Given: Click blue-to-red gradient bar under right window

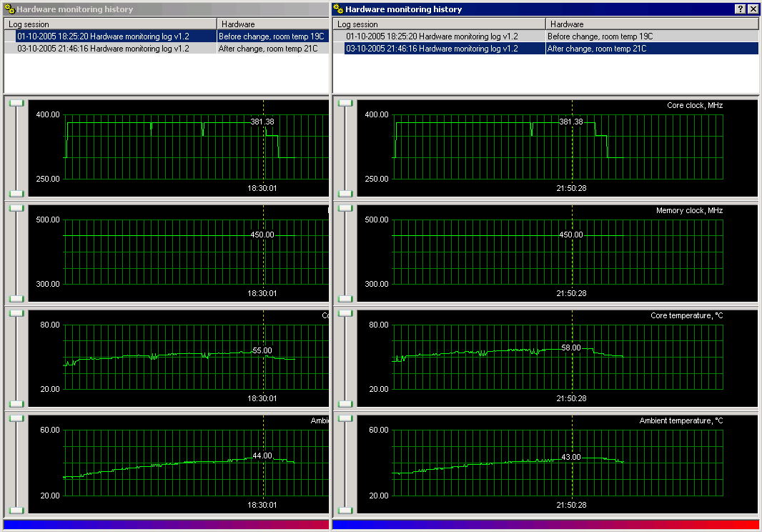Looking at the screenshot, I should [545, 525].
